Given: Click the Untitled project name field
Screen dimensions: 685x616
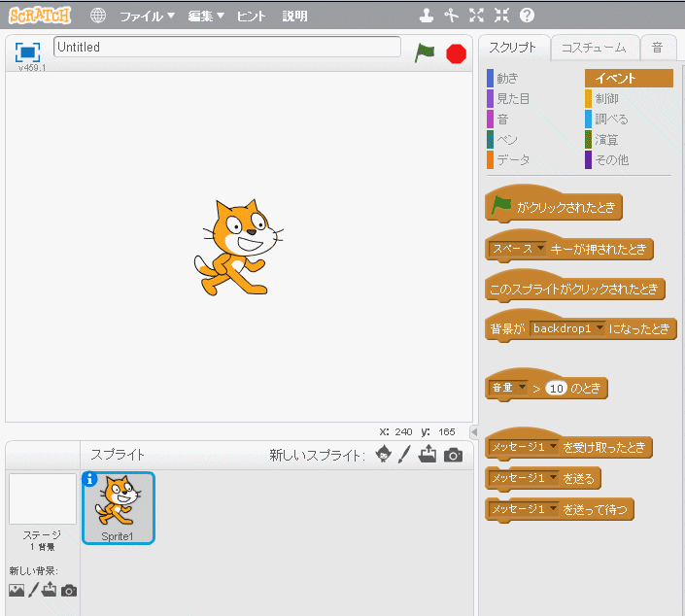Looking at the screenshot, I should pos(227,47).
